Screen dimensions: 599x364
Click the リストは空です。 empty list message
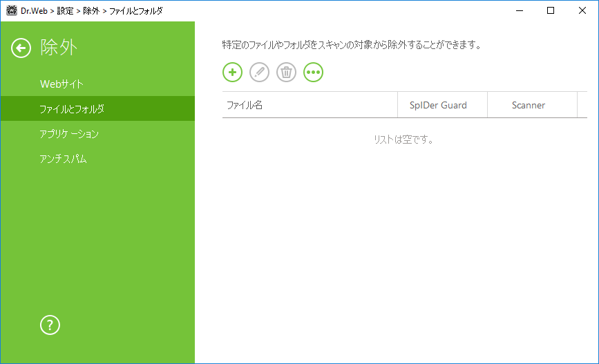403,140
